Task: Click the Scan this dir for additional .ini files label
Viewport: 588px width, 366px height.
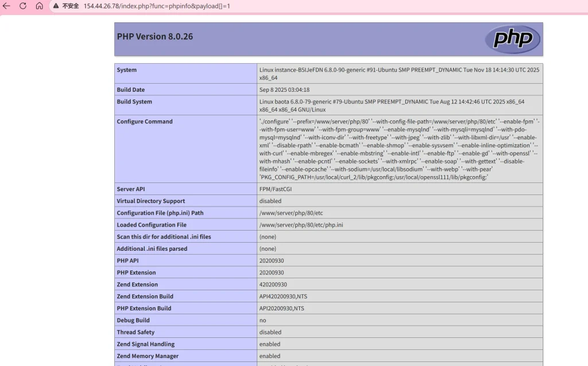Action: point(164,237)
